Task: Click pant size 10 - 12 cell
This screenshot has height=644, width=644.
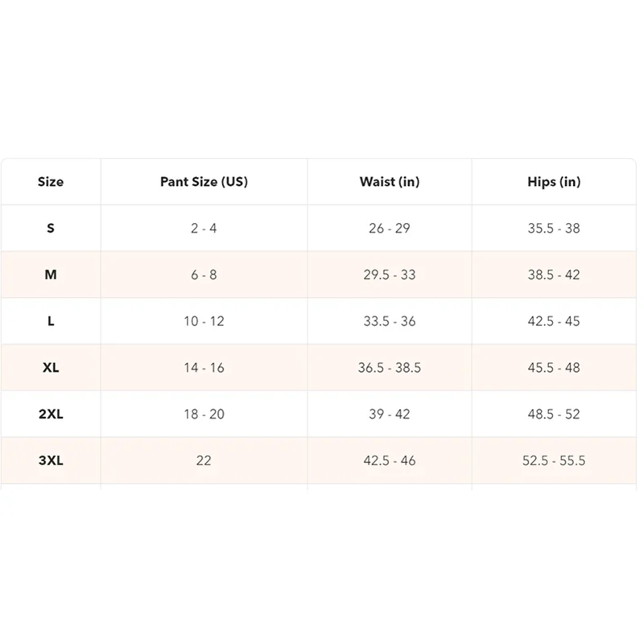Action: pyautogui.click(x=204, y=321)
